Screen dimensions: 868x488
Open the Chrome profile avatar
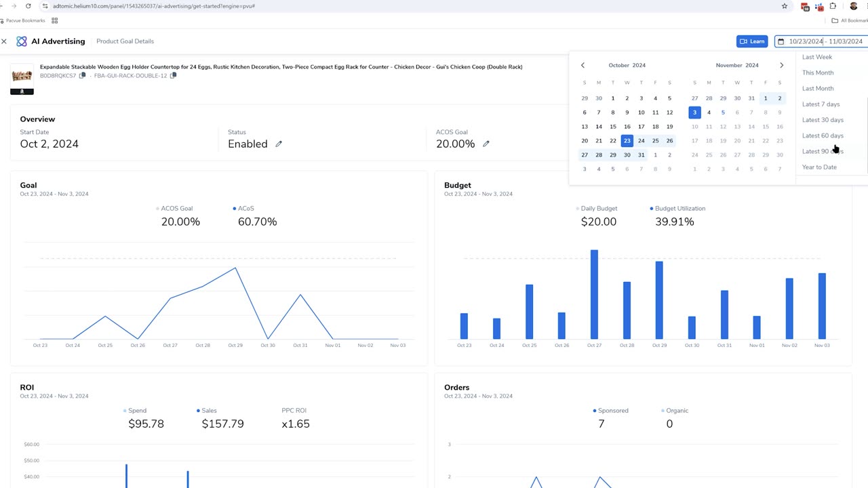tap(854, 6)
